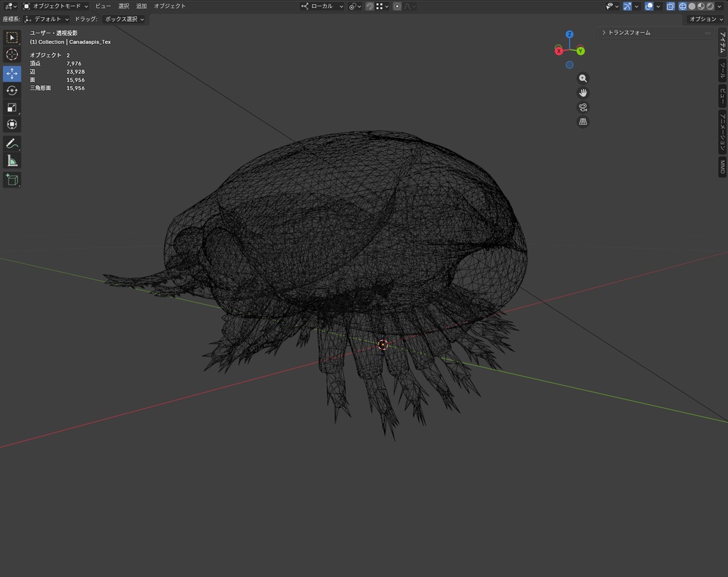Click the オブジェクト 2 statistic text
This screenshot has height=577, width=728.
(50, 55)
